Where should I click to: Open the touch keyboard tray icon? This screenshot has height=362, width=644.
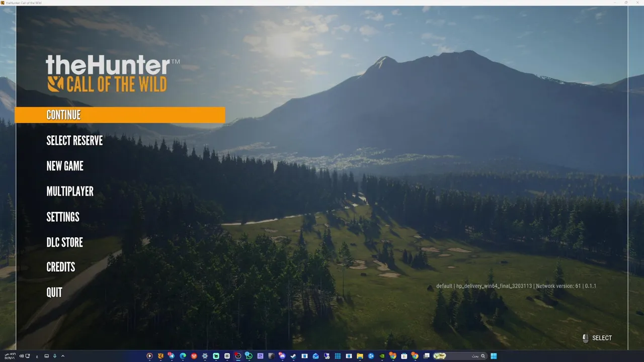47,356
